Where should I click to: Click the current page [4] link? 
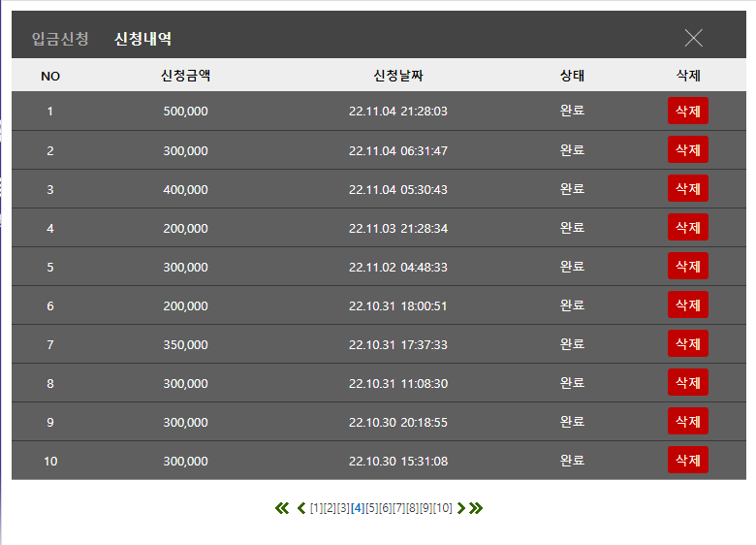click(x=358, y=508)
